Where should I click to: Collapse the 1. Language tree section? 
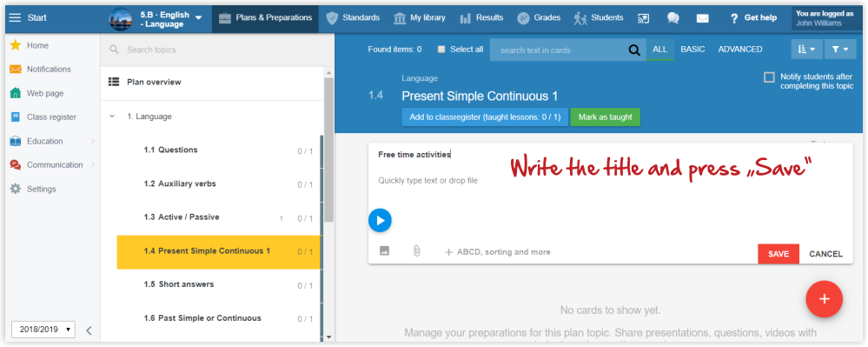112,117
